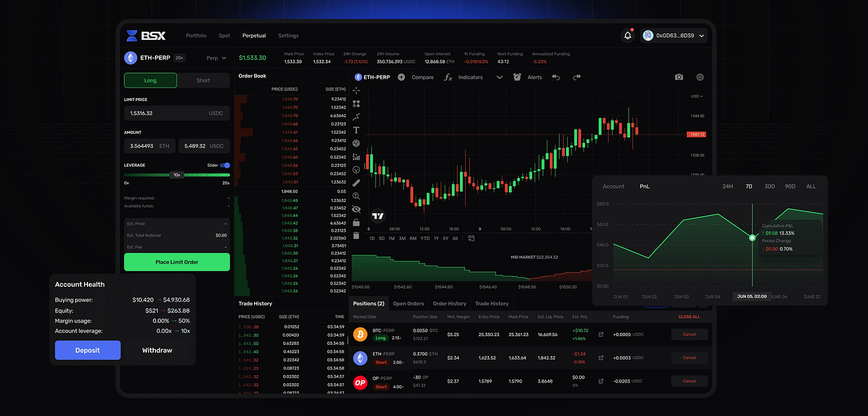The width and height of the screenshot is (868, 416).
Task: Click the chart trash delete icon
Action: tap(356, 235)
